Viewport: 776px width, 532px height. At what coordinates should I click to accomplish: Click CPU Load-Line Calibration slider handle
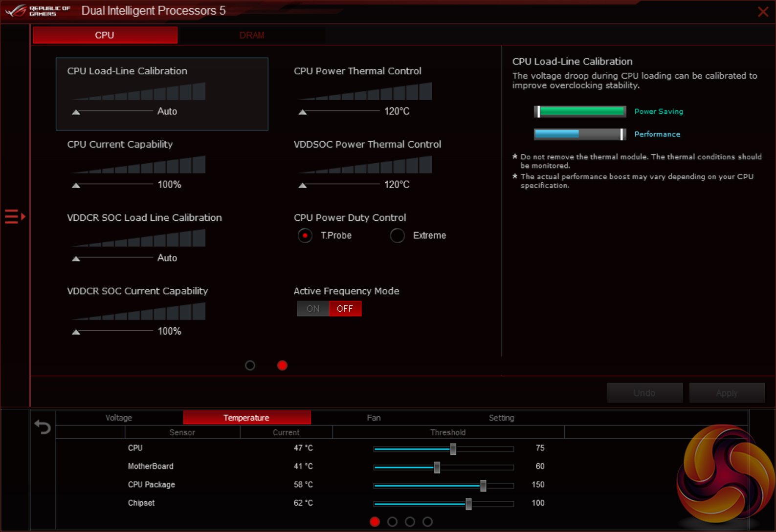(x=76, y=112)
